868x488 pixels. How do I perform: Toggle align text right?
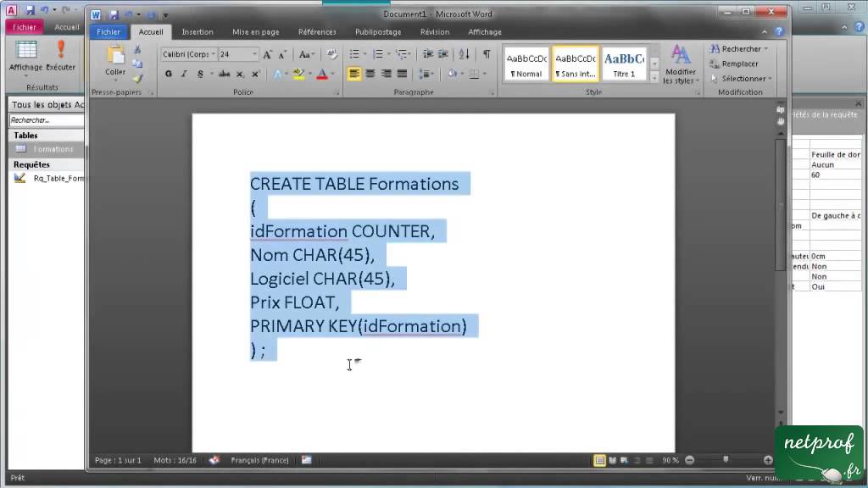click(x=387, y=74)
